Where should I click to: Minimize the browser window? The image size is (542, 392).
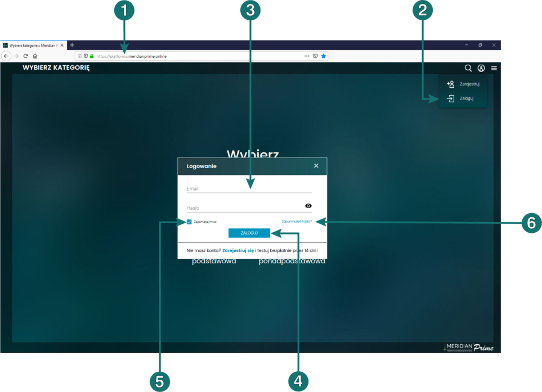coord(467,45)
